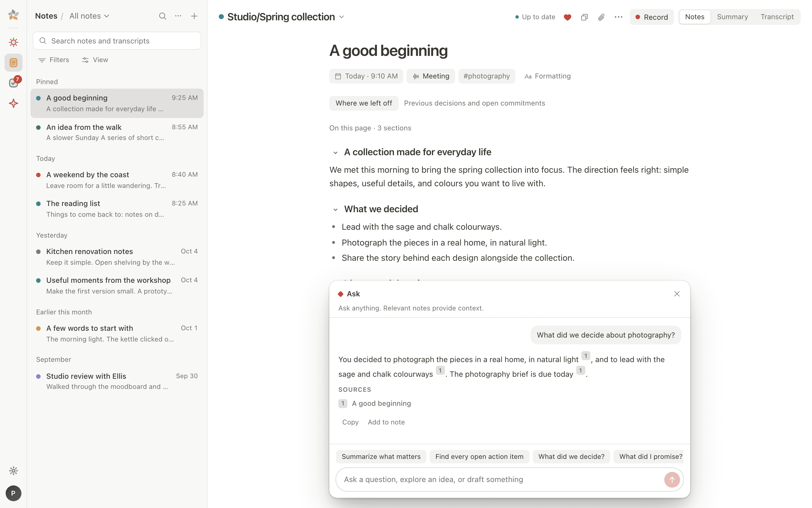Click the app logo icon
This screenshot has width=812, height=508.
pos(14,15)
